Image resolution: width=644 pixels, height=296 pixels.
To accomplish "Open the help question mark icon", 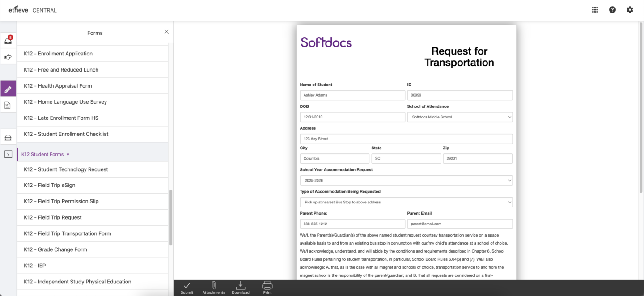I will click(x=612, y=9).
